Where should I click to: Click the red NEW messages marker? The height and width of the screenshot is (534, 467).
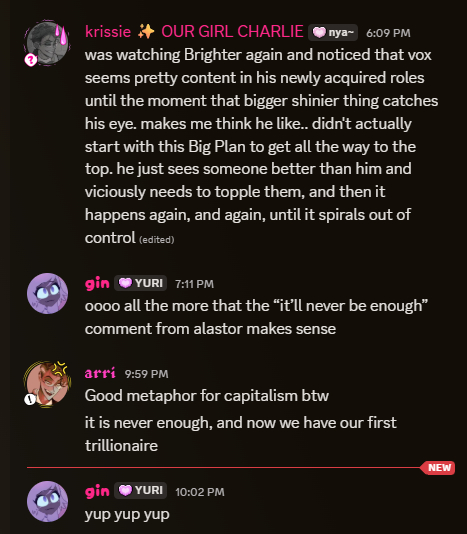click(x=439, y=468)
